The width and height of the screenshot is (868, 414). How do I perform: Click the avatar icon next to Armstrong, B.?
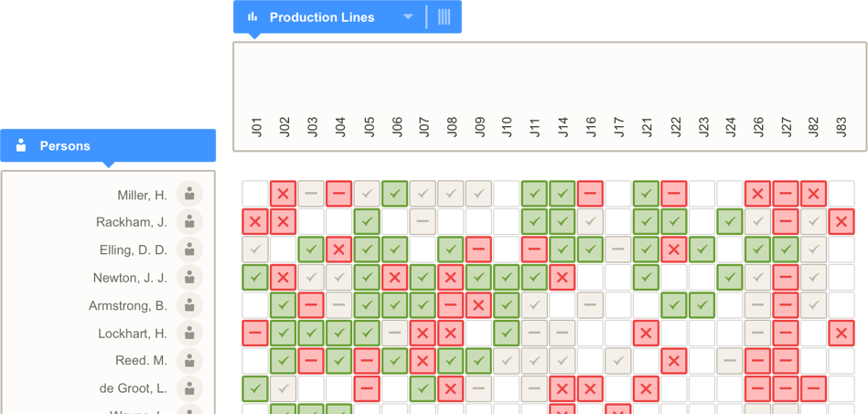[189, 305]
